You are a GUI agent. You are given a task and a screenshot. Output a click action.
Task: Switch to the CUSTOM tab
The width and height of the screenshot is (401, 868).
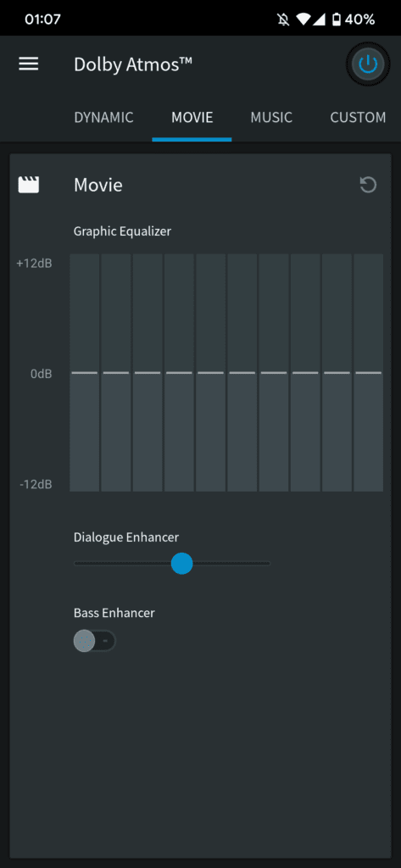[359, 117]
